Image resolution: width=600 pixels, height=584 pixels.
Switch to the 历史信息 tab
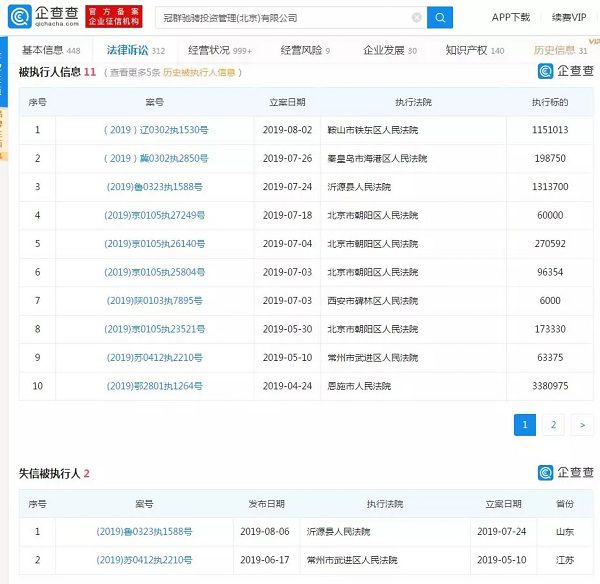[x=560, y=49]
